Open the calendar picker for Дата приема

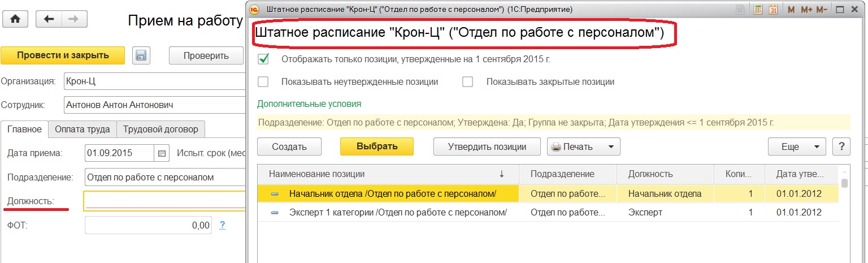coord(162,153)
